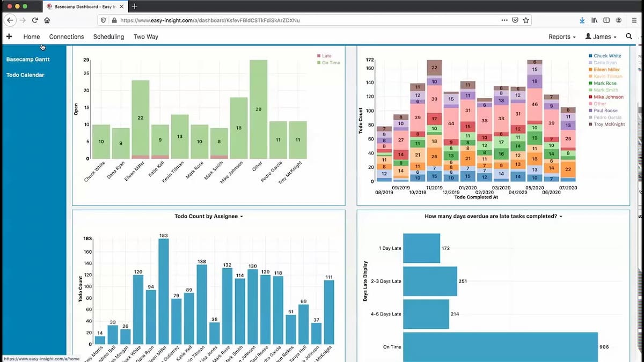The height and width of the screenshot is (362, 644).
Task: Open the Basecamp Gantt sidebar link
Action: [28, 60]
